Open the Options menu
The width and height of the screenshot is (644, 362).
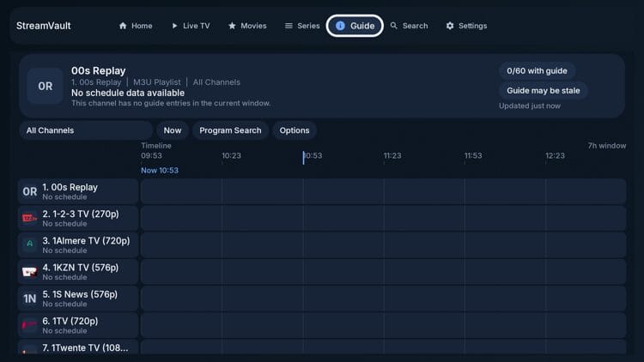tap(294, 130)
